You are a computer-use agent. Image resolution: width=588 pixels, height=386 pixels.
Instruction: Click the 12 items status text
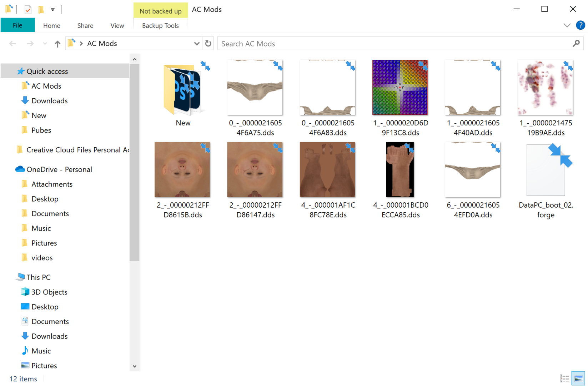[x=23, y=379]
